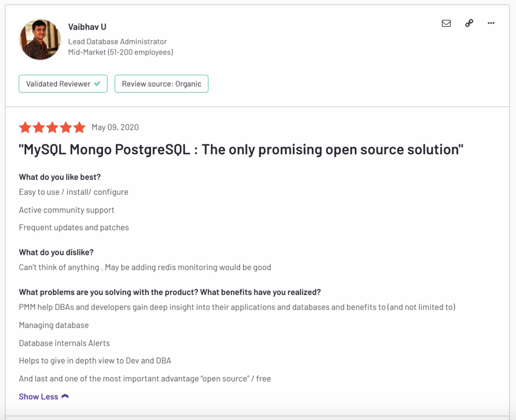Click the review date May 09, 2020

pos(115,127)
